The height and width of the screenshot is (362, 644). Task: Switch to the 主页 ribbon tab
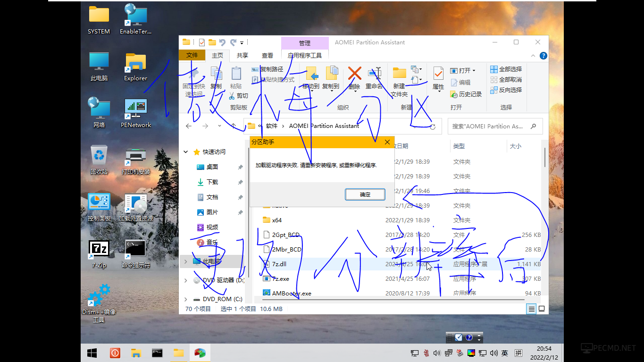(217, 55)
